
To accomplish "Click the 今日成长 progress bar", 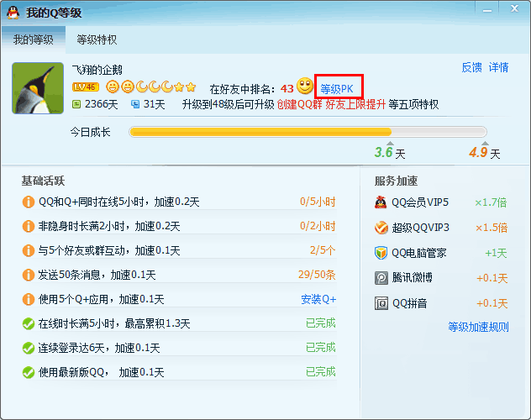I will (308, 132).
